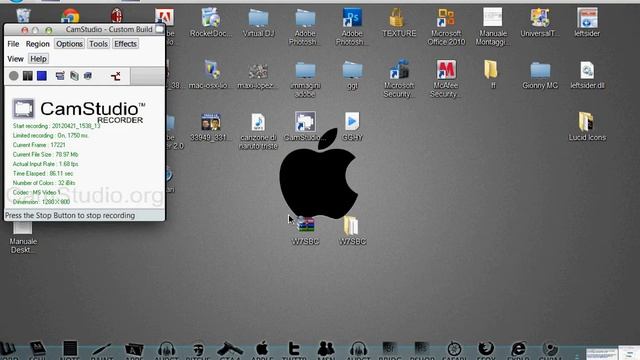The height and width of the screenshot is (360, 640).
Task: Click the 'Actual Input Rate' status line
Action: [x=45, y=164]
